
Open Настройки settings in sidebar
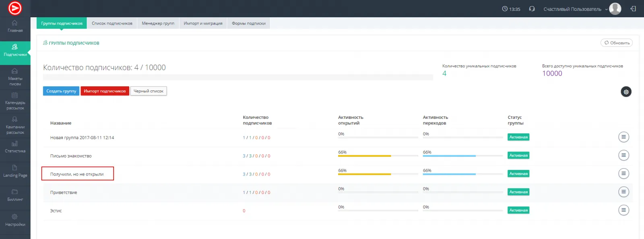click(x=15, y=220)
